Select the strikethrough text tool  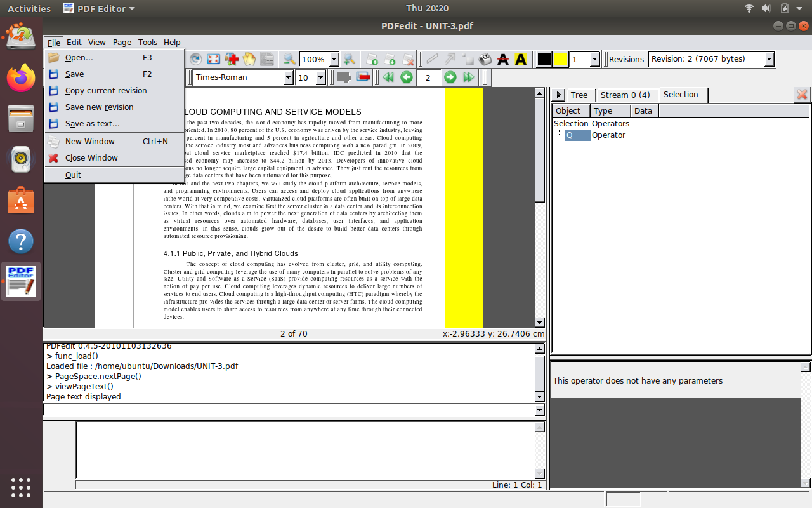[503, 59]
